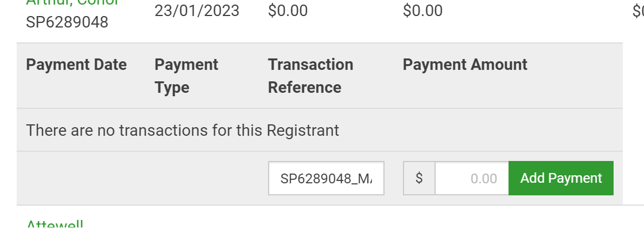This screenshot has height=228, width=644.
Task: Click empty cell left of the transaction reference field
Action: point(142,178)
